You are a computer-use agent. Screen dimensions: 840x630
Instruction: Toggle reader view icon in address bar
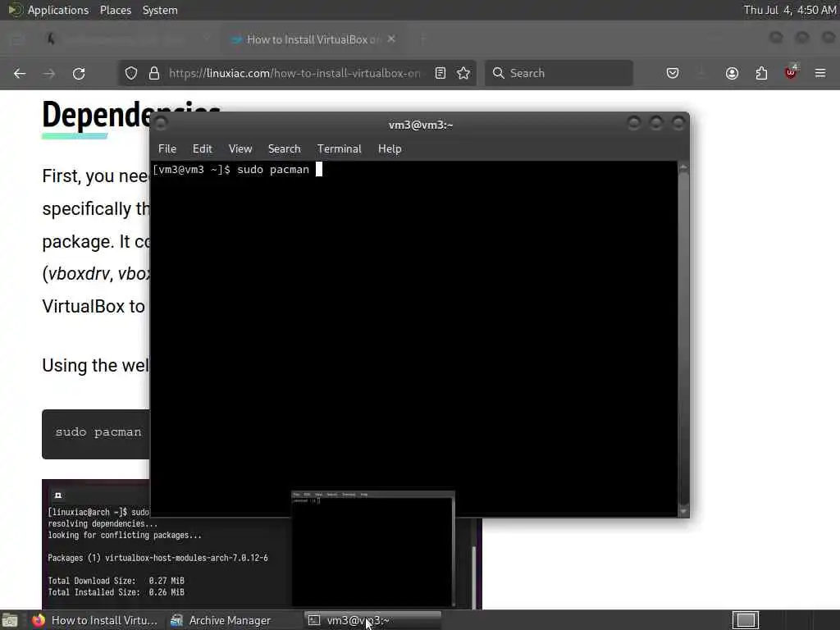[441, 73]
